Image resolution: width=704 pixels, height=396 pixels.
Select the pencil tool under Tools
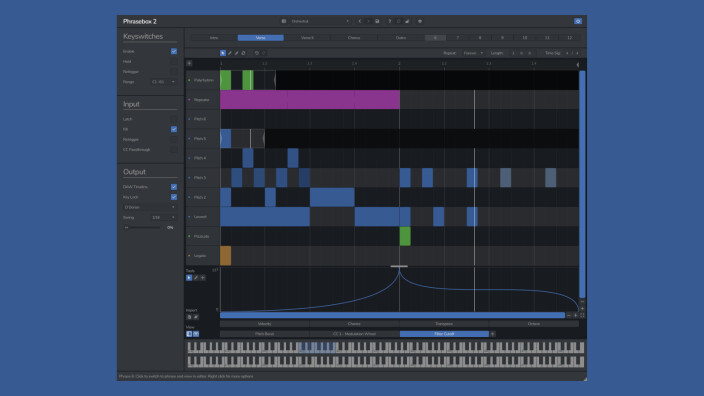(x=196, y=278)
